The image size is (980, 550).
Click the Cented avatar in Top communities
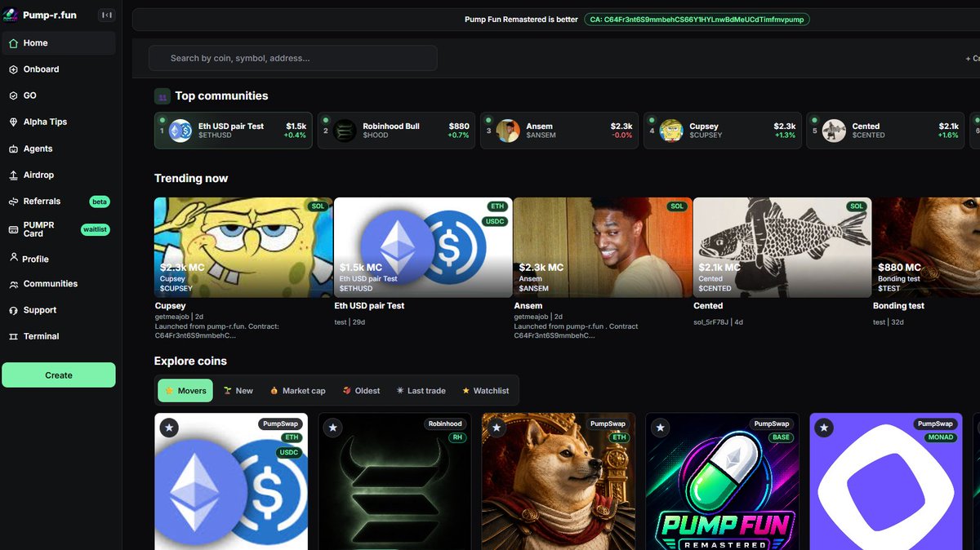tap(835, 131)
